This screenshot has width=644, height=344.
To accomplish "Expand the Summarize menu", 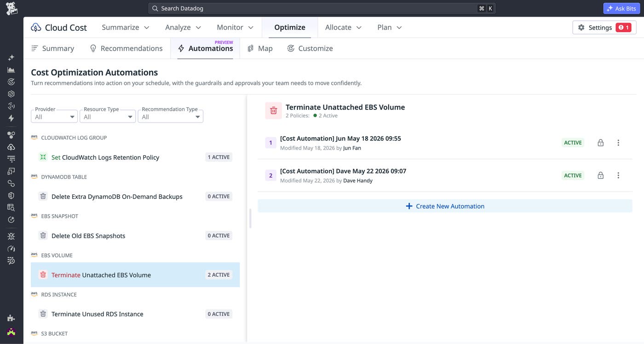I will 126,28.
